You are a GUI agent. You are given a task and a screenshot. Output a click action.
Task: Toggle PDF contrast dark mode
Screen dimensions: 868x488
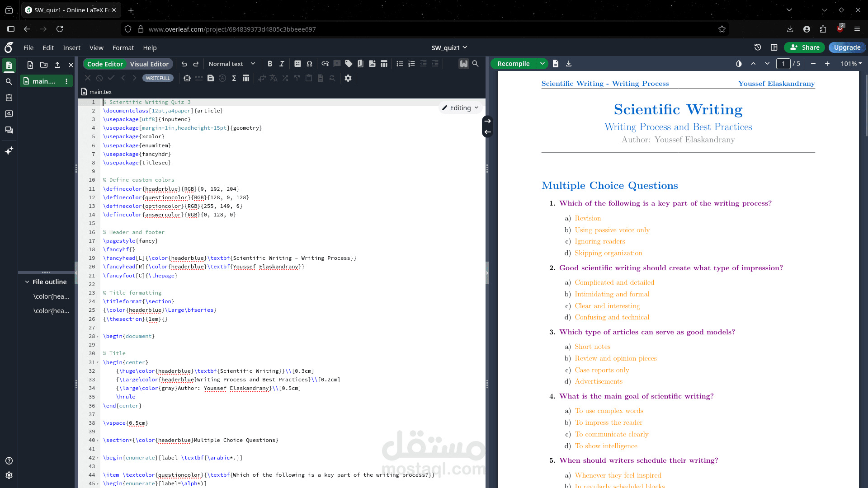tap(739, 64)
